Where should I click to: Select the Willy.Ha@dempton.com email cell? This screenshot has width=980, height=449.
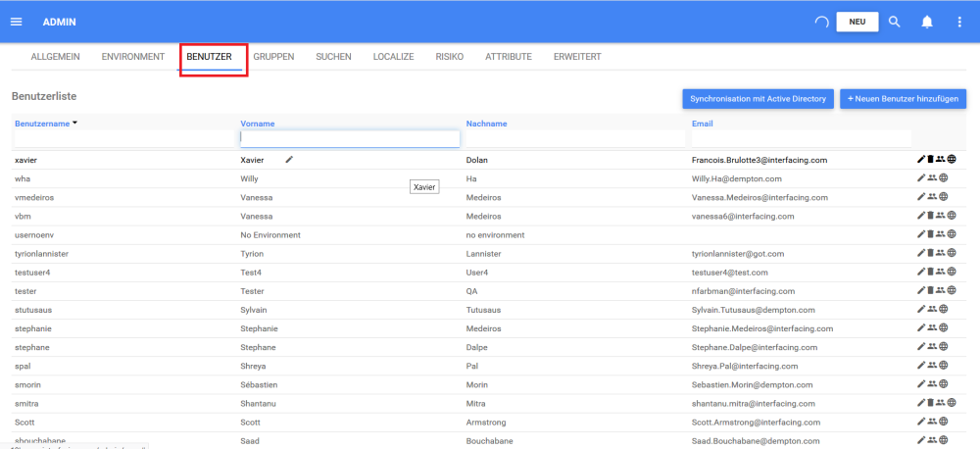tap(737, 178)
